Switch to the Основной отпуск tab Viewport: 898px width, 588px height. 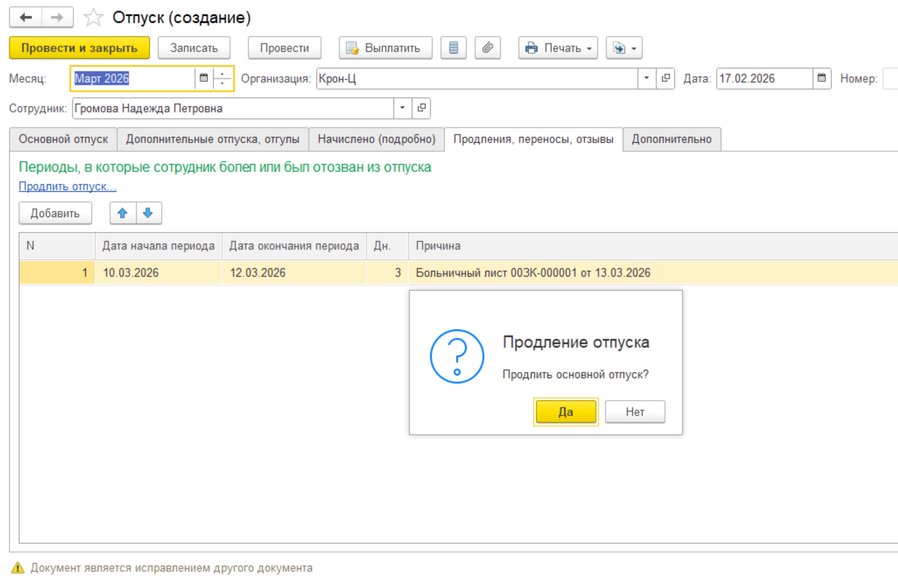click(63, 139)
